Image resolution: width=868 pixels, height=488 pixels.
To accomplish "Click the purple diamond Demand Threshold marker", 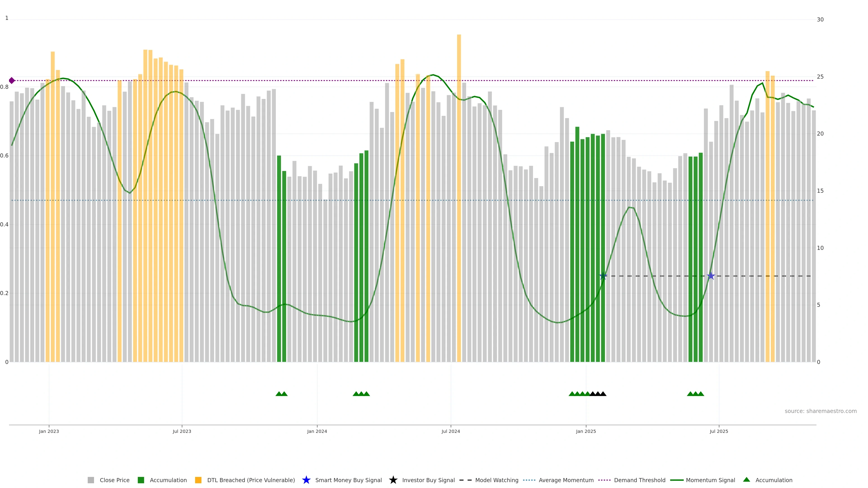I will click(x=12, y=80).
